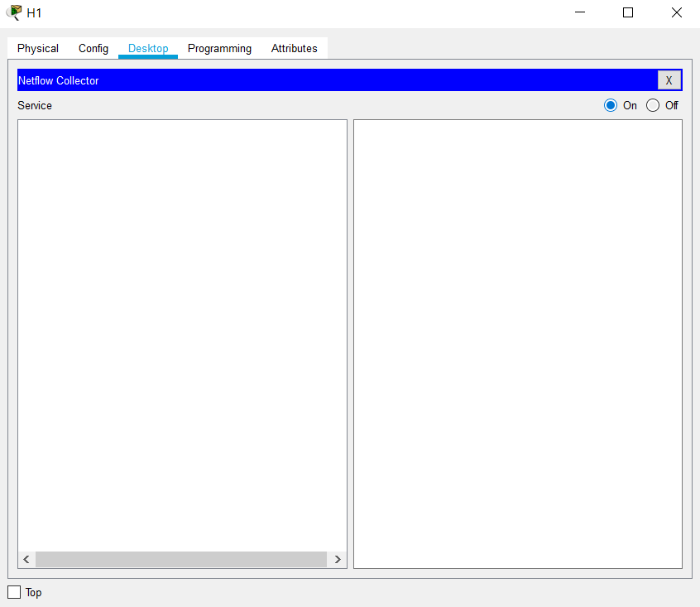Close the Netflow Collector with X button
The height and width of the screenshot is (607, 700).
[669, 80]
